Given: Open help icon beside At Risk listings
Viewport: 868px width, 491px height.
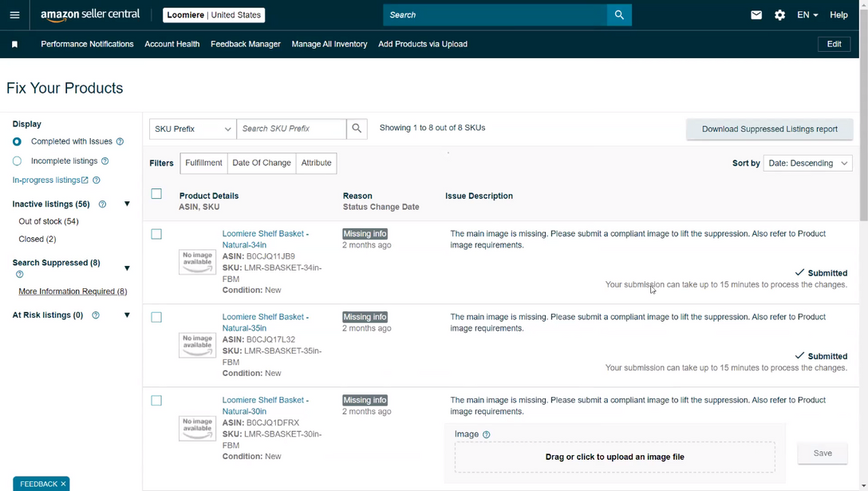Looking at the screenshot, I should coord(96,315).
